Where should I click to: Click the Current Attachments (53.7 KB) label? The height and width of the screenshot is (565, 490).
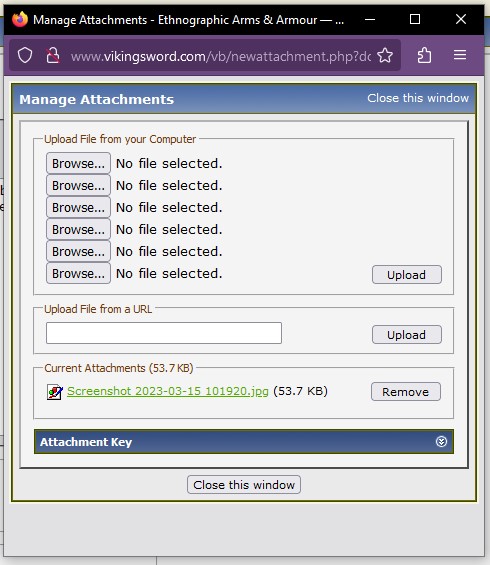119,368
